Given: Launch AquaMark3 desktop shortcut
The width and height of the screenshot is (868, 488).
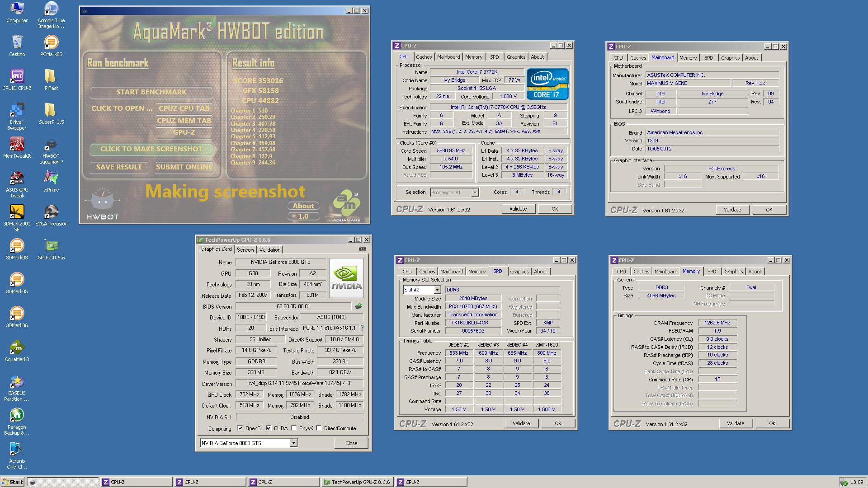Looking at the screenshot, I should [x=17, y=351].
